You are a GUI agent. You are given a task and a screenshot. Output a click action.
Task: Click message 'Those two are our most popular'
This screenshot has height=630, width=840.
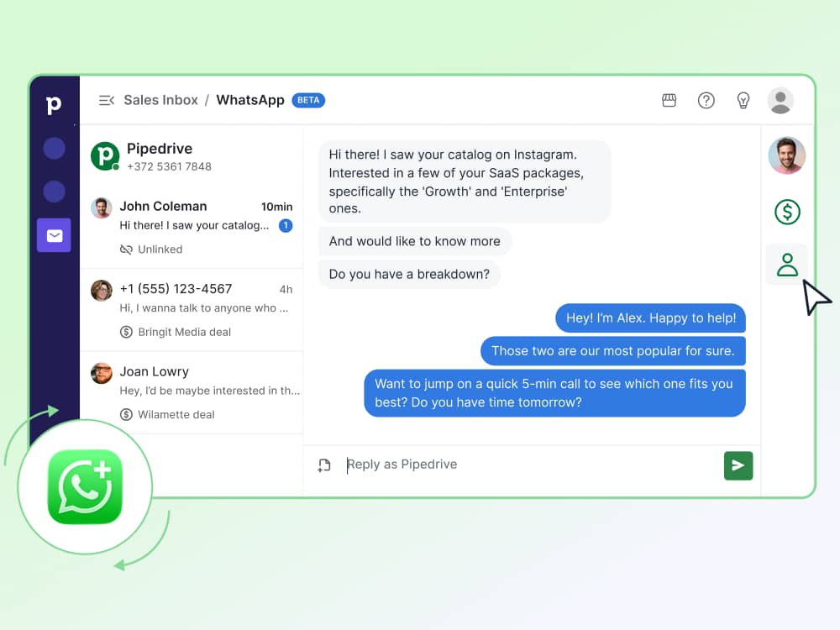[613, 351]
